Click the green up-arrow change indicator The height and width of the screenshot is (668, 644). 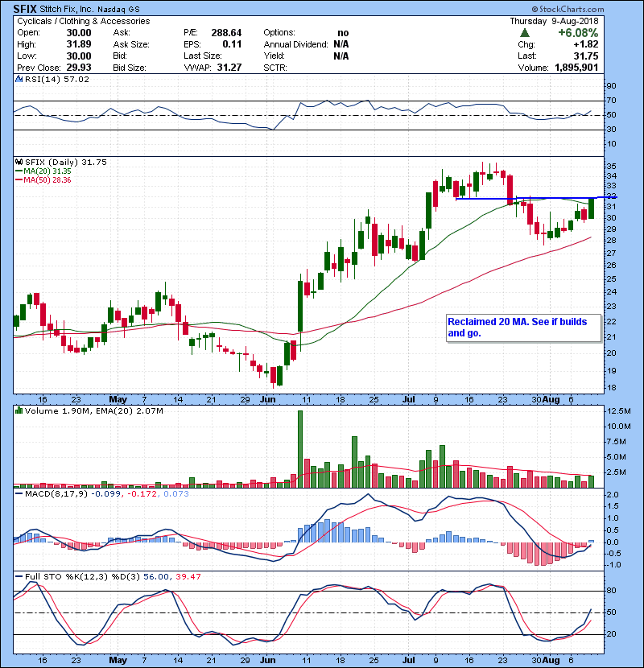pyautogui.click(x=525, y=33)
